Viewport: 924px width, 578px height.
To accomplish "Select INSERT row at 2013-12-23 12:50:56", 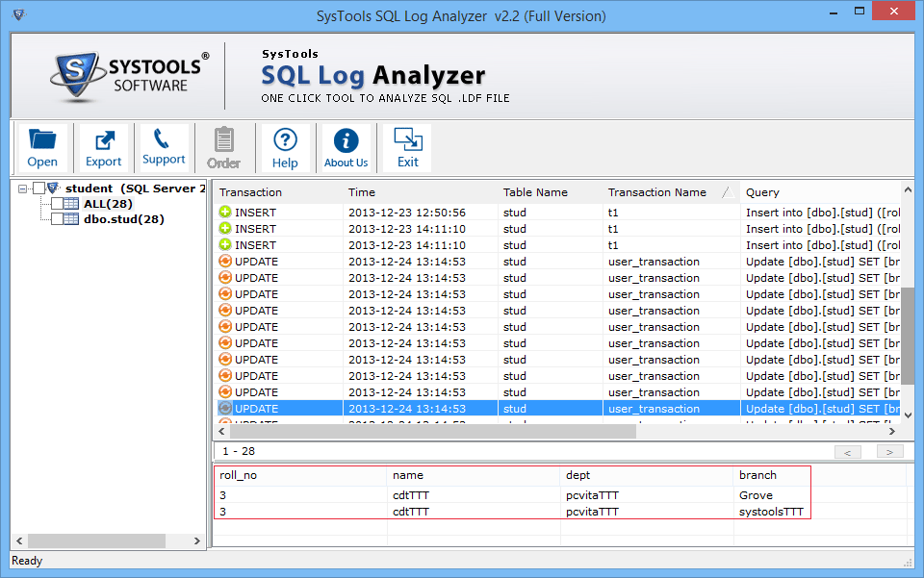I will (557, 212).
